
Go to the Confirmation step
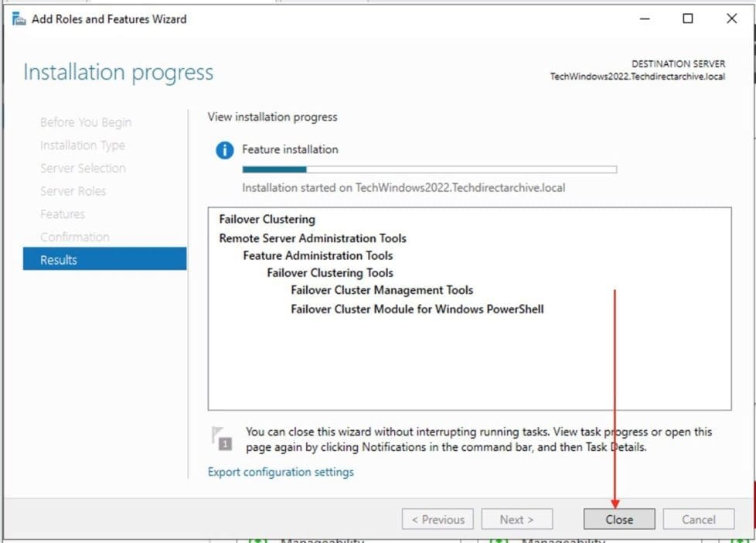[x=75, y=237]
